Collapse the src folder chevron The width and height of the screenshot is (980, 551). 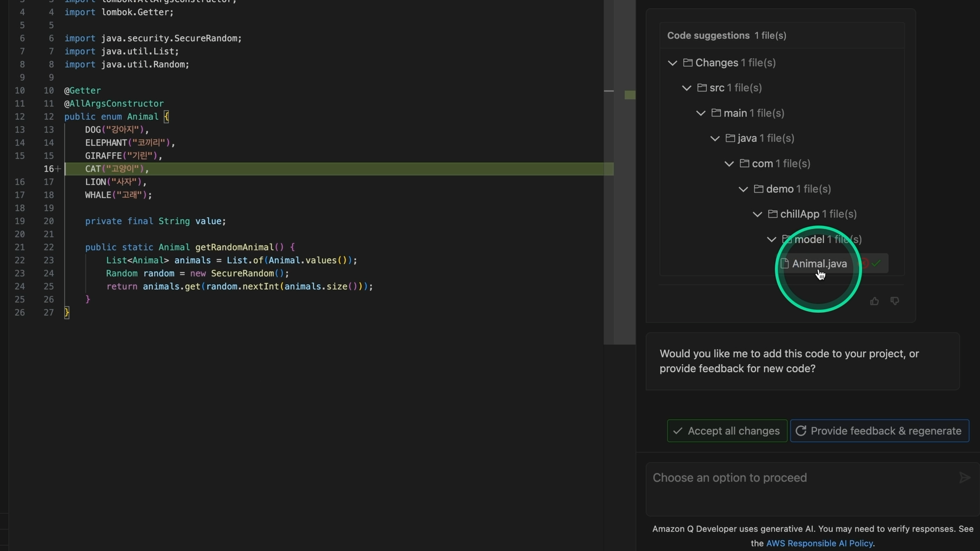(687, 88)
